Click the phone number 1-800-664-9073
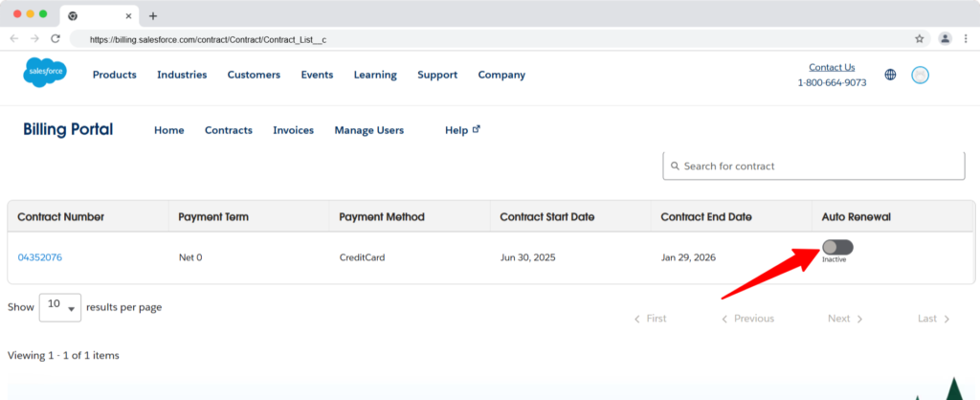The height and width of the screenshot is (400, 980). tap(832, 82)
